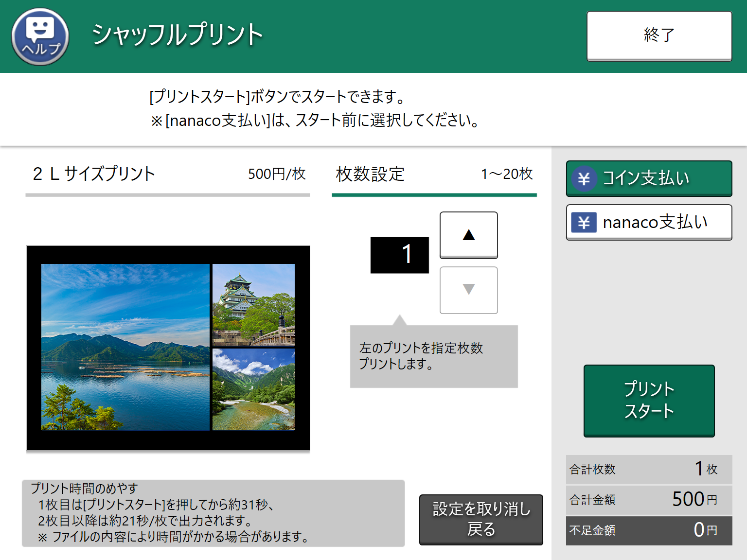Click the 不足金額 shortfall amount row
The image size is (747, 560).
[x=649, y=530]
